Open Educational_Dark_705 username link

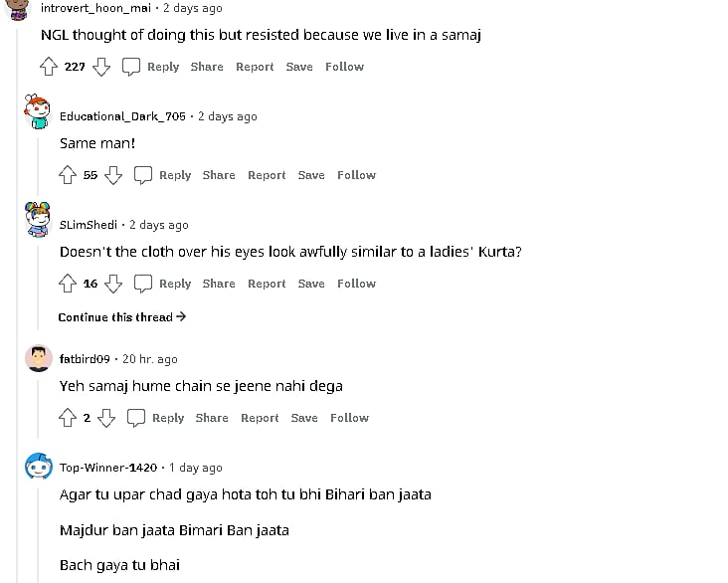(x=122, y=116)
